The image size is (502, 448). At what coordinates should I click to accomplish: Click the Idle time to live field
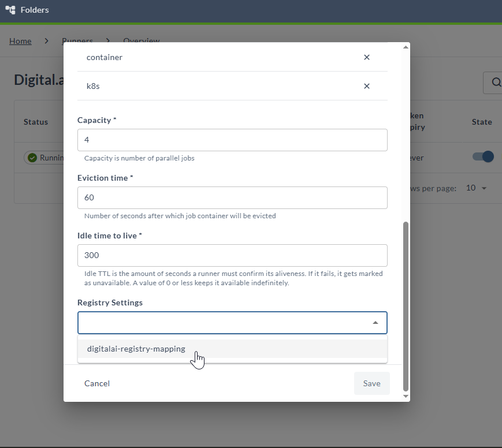coord(232,255)
